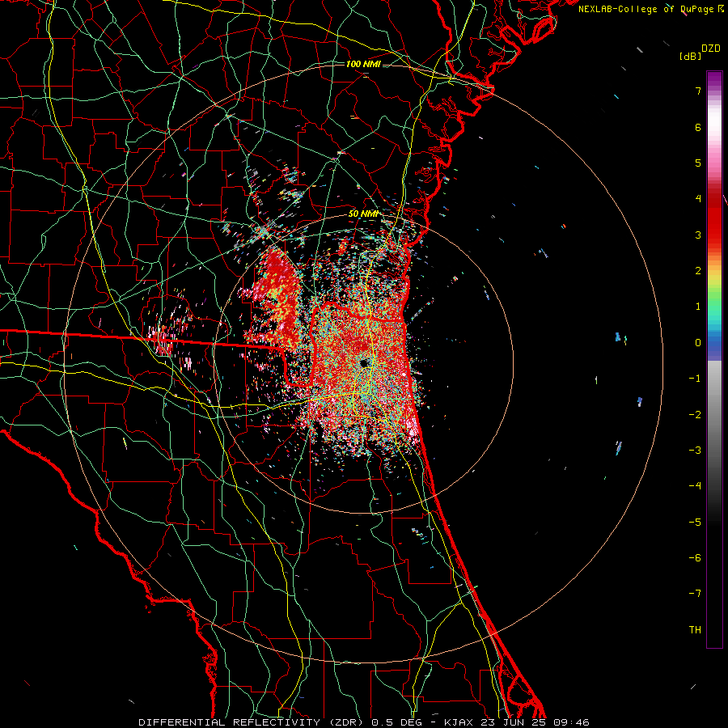Click the 23 JUN 25 date in the caption

[x=513, y=722]
